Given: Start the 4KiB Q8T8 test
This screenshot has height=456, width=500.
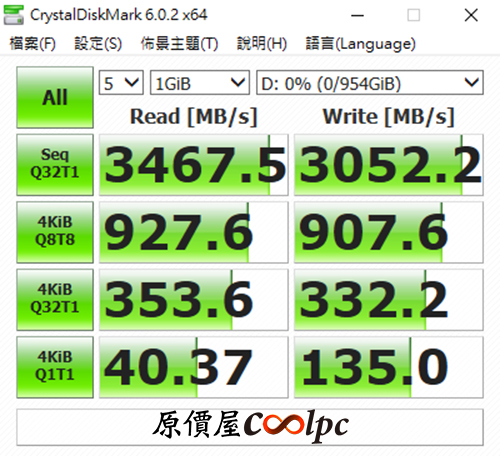Looking at the screenshot, I should pos(55,232).
